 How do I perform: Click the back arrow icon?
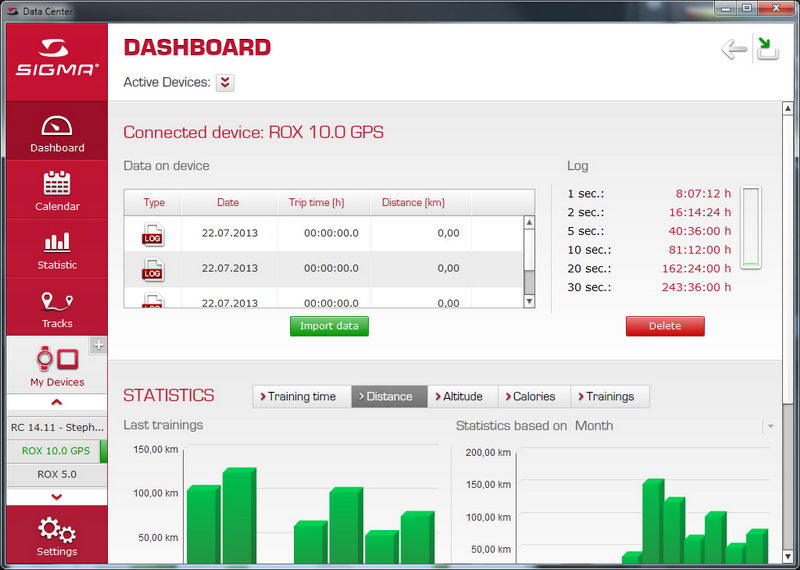[x=734, y=49]
